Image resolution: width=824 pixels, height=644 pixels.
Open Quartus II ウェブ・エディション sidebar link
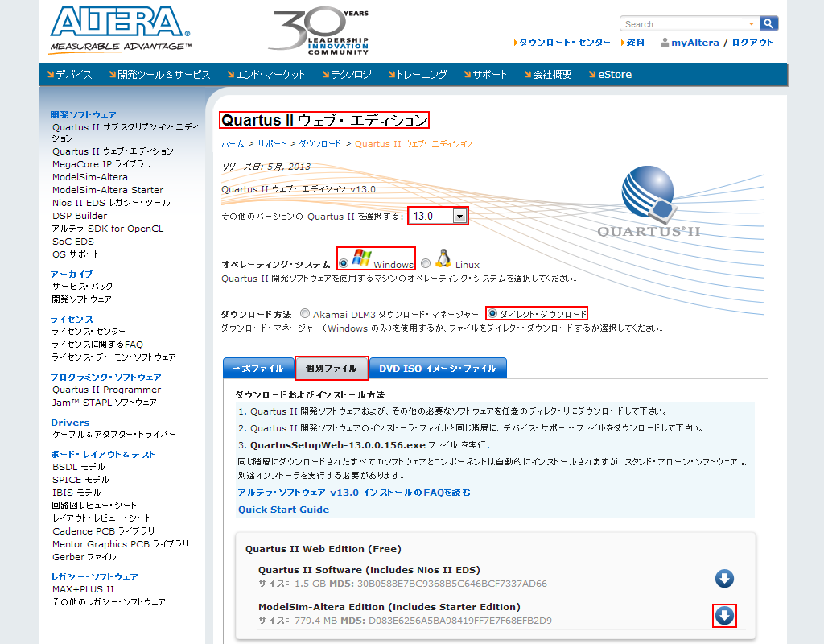click(x=113, y=151)
